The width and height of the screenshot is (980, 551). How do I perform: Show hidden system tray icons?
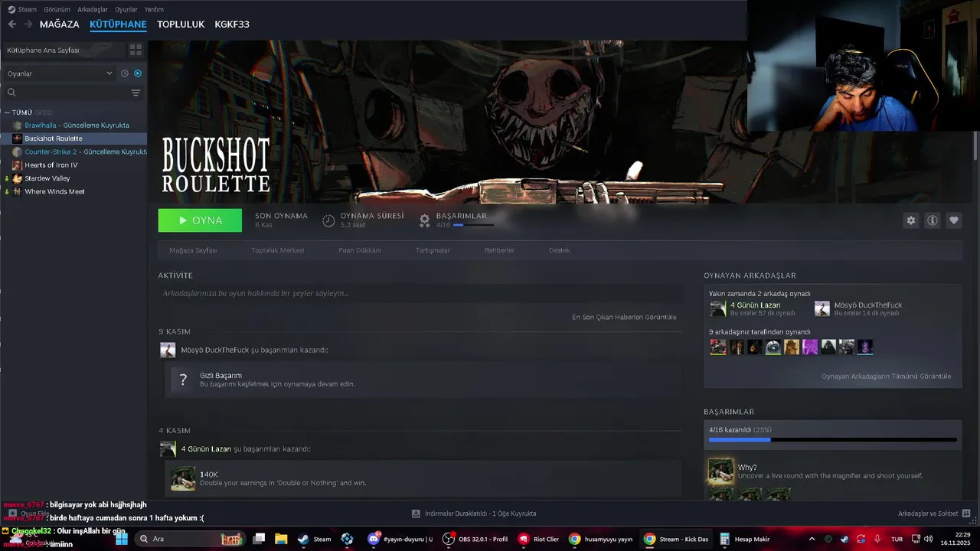point(812,539)
